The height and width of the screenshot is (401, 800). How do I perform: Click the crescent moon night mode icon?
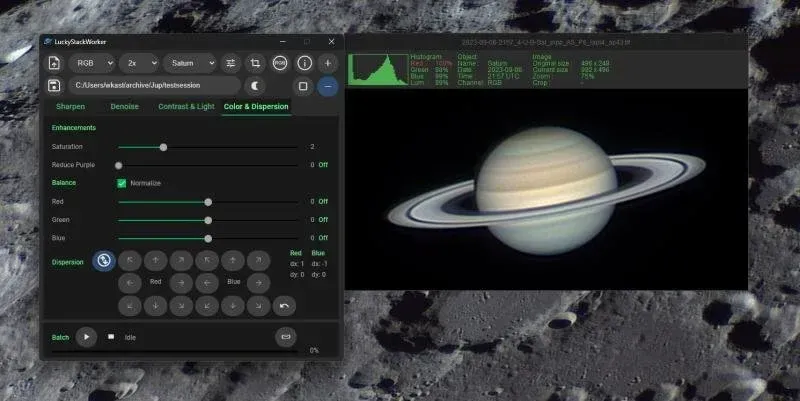[x=254, y=86]
